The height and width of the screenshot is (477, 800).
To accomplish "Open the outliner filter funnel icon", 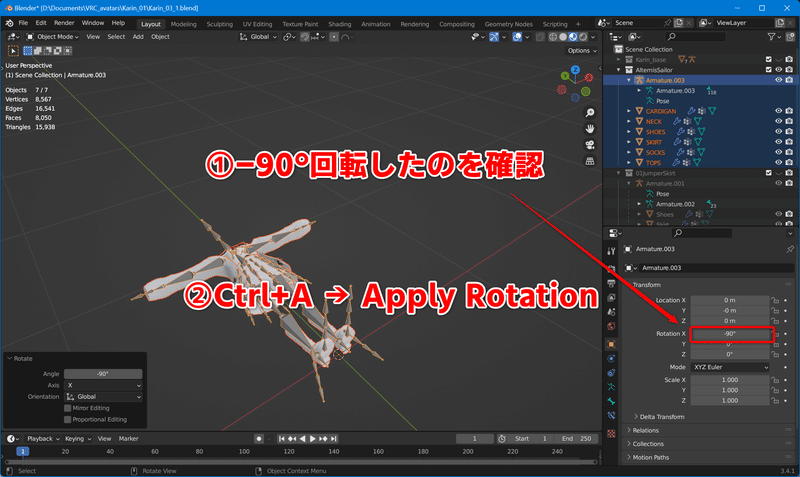I will (771, 37).
